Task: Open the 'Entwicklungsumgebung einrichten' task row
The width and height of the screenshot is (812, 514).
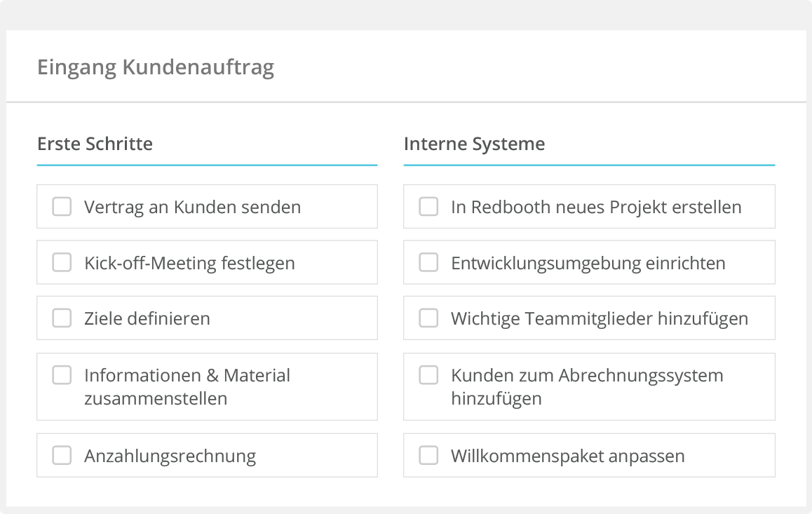Action: pos(589,262)
